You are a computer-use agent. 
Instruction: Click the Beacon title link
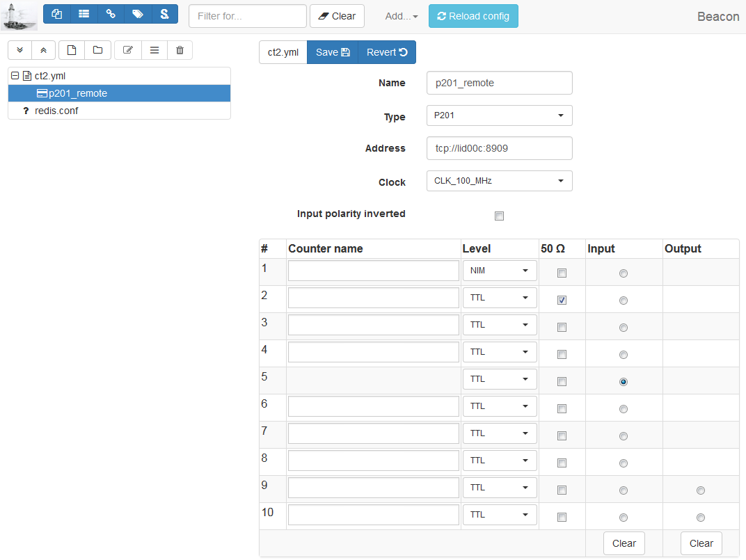click(x=718, y=17)
